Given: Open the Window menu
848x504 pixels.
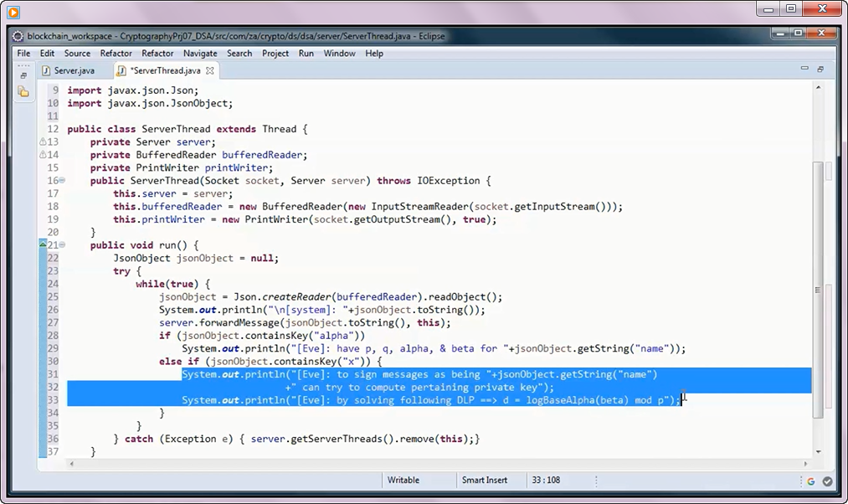Looking at the screenshot, I should pyautogui.click(x=340, y=53).
